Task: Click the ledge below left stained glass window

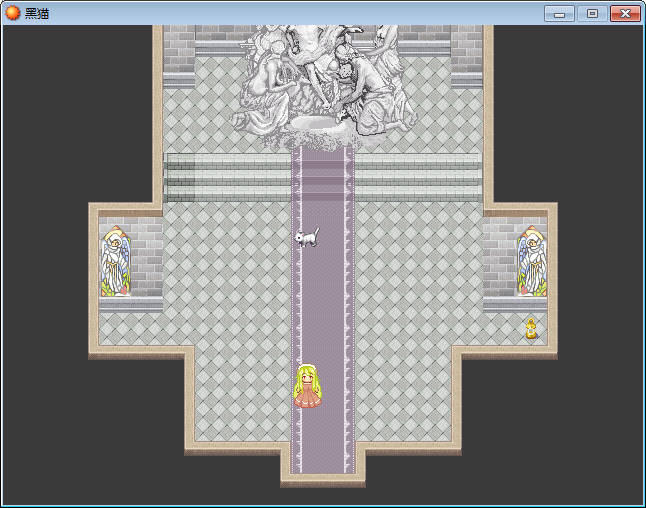Action: [x=130, y=304]
